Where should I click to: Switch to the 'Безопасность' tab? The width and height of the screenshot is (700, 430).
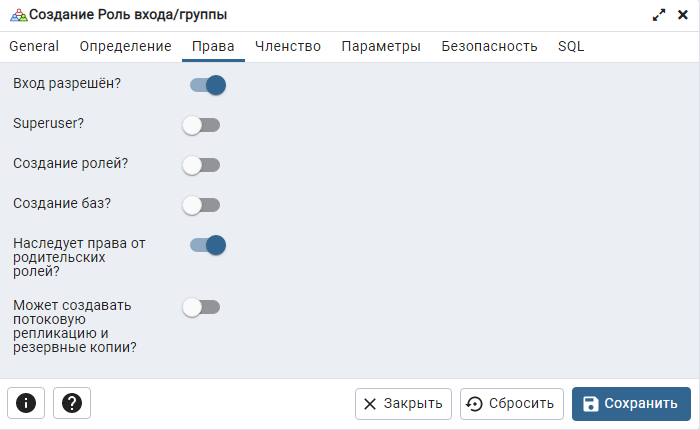click(489, 46)
